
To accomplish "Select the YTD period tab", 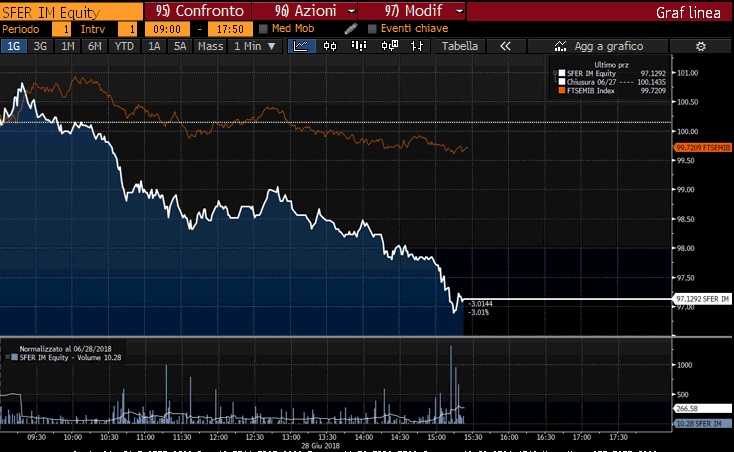I will (125, 46).
